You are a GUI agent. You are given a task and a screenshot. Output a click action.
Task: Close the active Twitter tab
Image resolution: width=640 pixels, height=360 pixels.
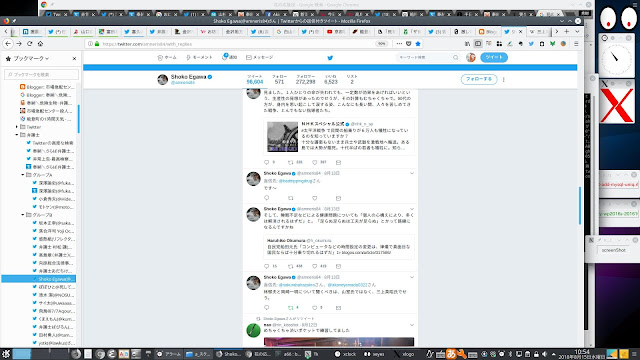[520, 31]
